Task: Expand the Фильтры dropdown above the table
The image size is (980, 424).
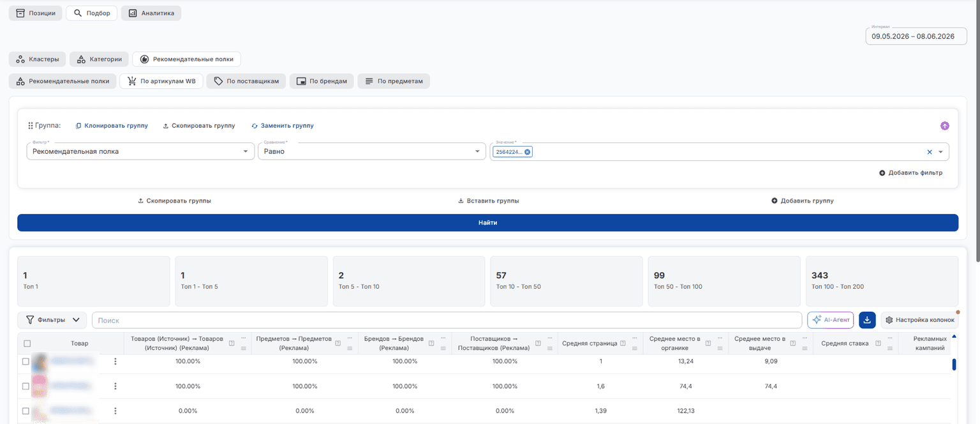Action: click(x=52, y=320)
